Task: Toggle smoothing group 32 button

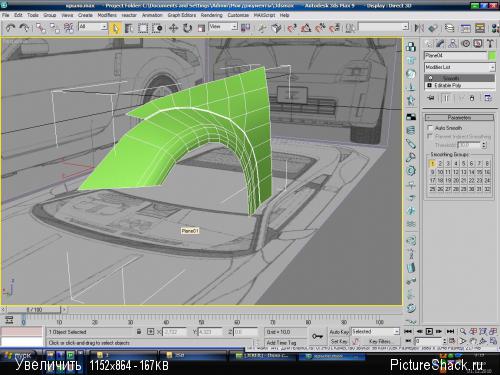Action: click(x=487, y=189)
